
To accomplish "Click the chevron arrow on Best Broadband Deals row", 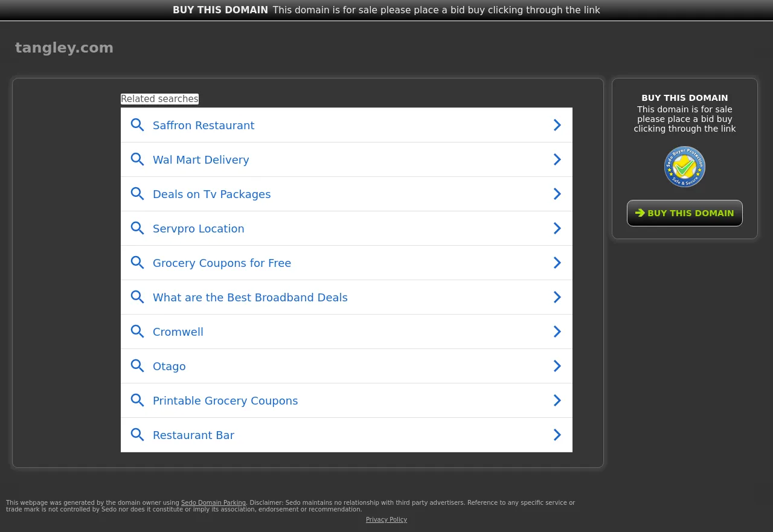I will (557, 297).
